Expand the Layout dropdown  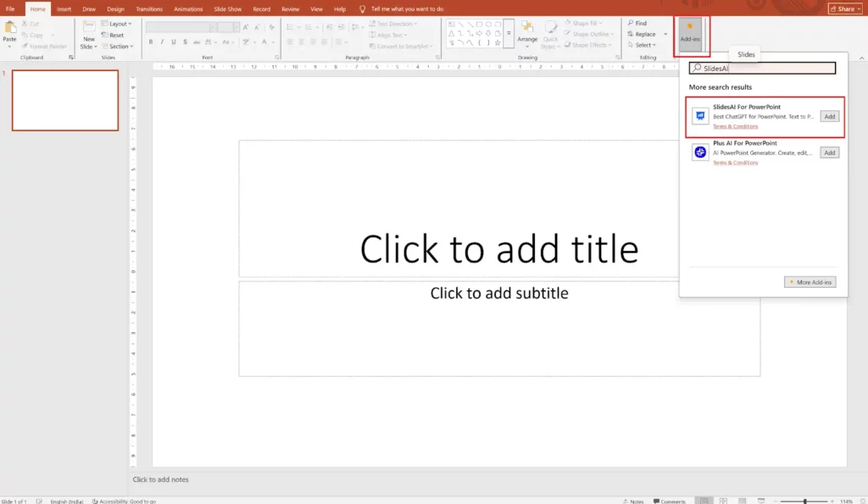point(118,24)
